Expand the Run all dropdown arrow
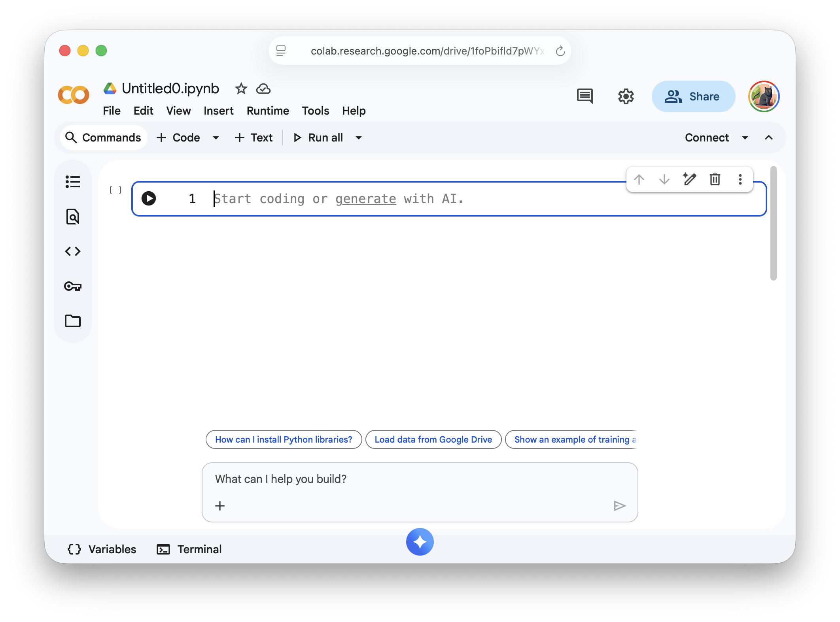 [x=359, y=138]
